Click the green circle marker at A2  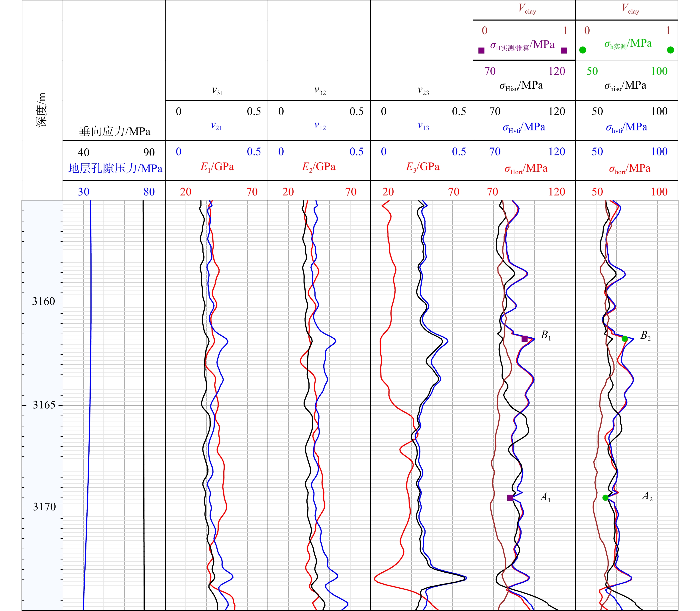[x=606, y=498]
